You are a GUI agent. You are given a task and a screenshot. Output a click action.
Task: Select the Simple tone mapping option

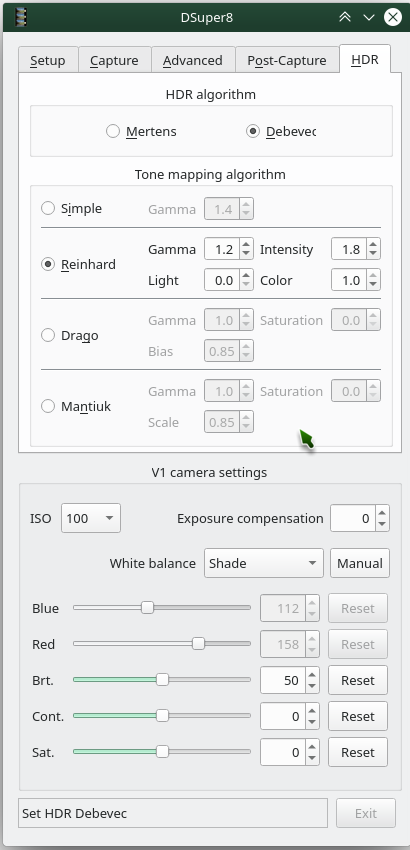72,208
